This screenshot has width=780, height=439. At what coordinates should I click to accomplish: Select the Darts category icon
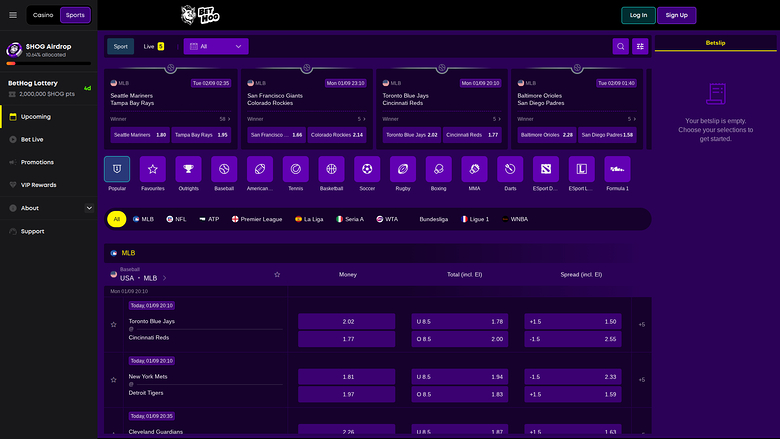tap(510, 169)
